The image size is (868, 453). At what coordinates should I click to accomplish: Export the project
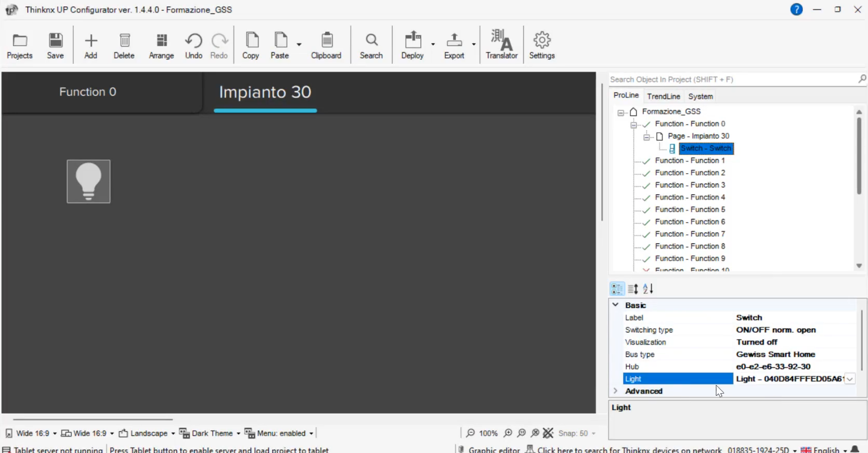454,46
